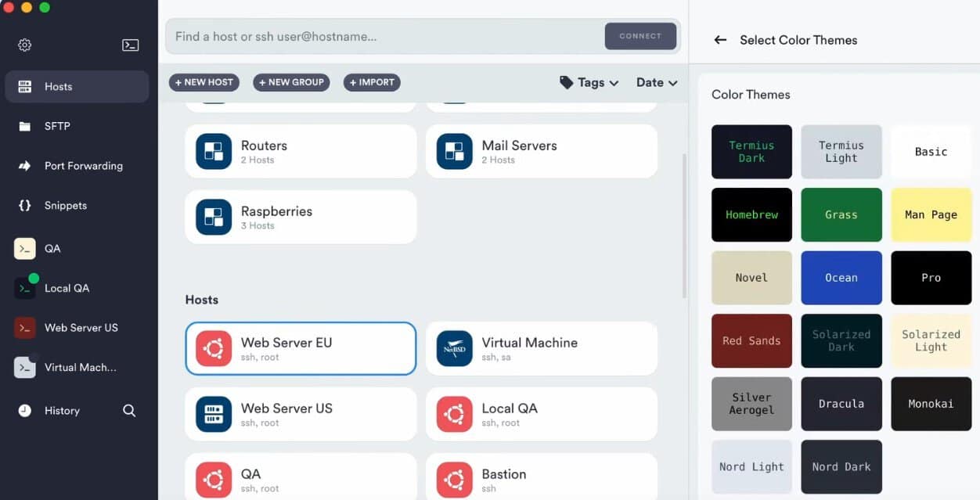The width and height of the screenshot is (980, 500).
Task: Pick the Solarized Light theme
Action: pyautogui.click(x=931, y=340)
